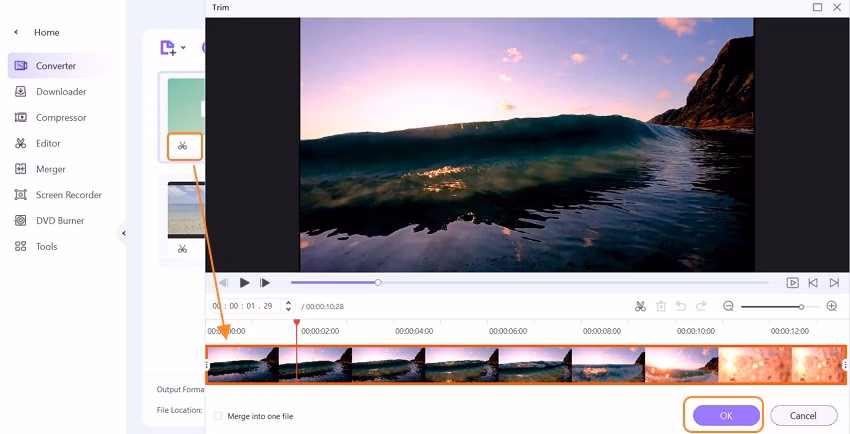
Task: Click the delete trash icon in trim toolbar
Action: [661, 306]
